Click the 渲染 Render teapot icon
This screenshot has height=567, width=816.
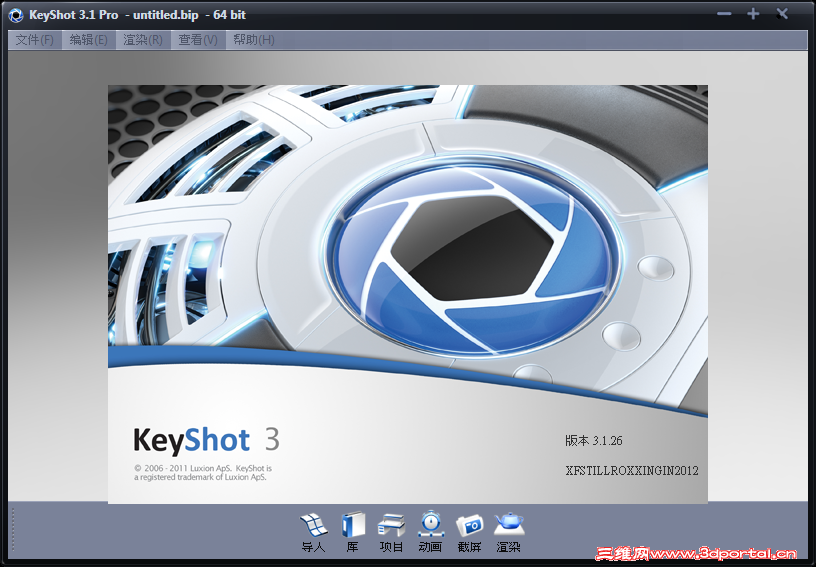click(508, 532)
